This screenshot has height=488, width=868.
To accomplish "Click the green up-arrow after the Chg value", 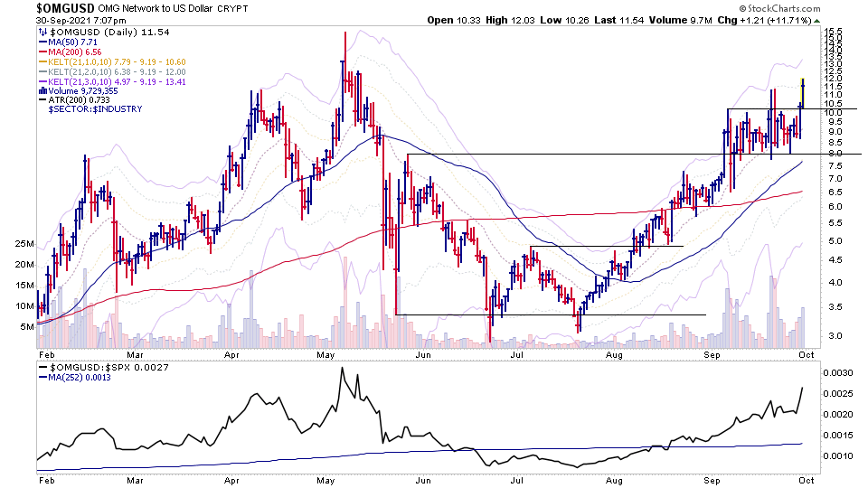I will click(817, 21).
